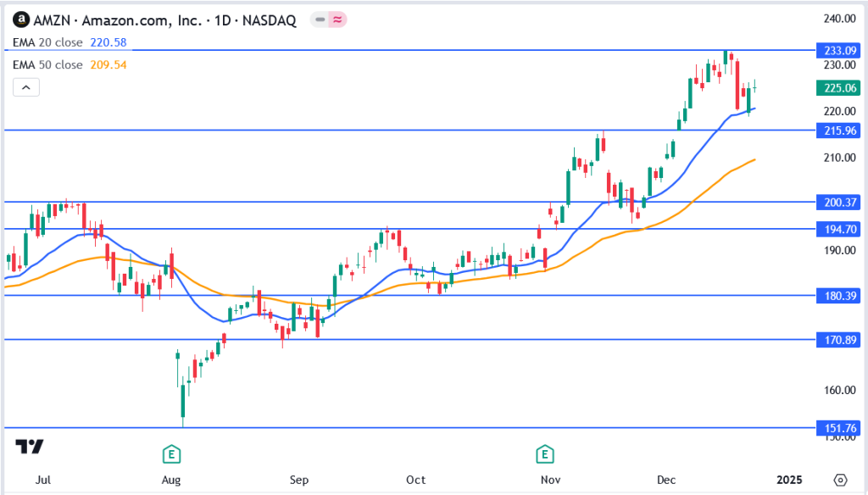This screenshot has width=868, height=495.
Task: Click the Amazon logo icon beside AMZN
Action: [21, 20]
